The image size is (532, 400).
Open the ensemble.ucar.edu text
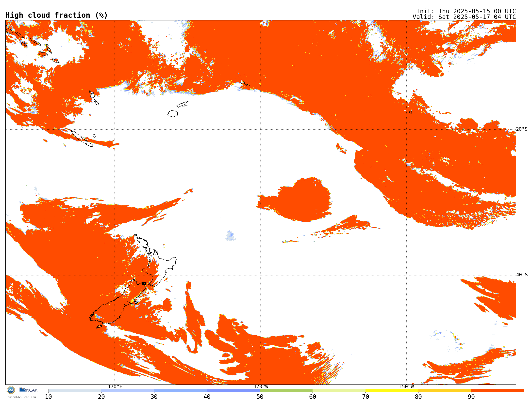click(x=22, y=397)
